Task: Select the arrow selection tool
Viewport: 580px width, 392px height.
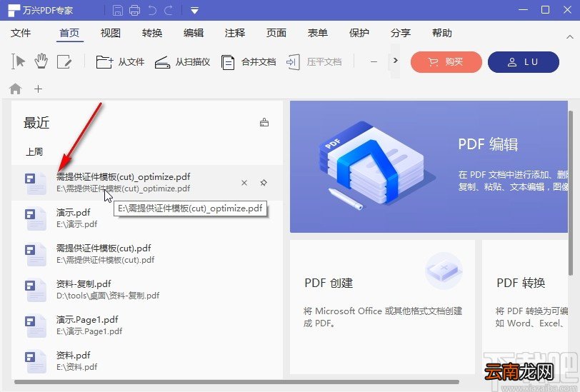Action: coord(18,61)
